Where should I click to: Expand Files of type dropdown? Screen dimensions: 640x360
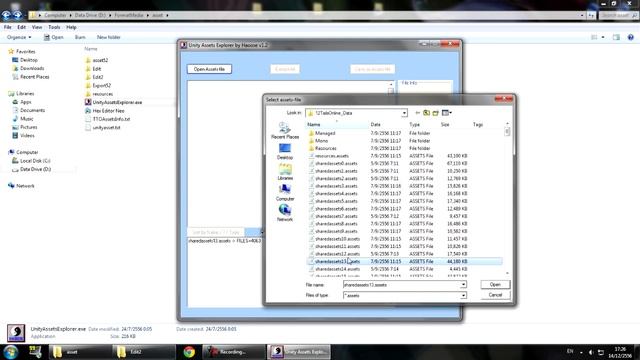click(x=463, y=295)
